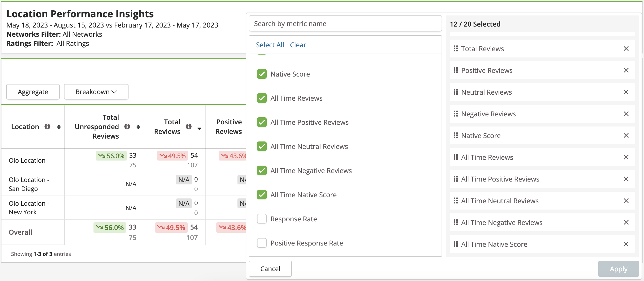The width and height of the screenshot is (644, 281).
Task: Clear all selected metrics
Action: point(298,45)
